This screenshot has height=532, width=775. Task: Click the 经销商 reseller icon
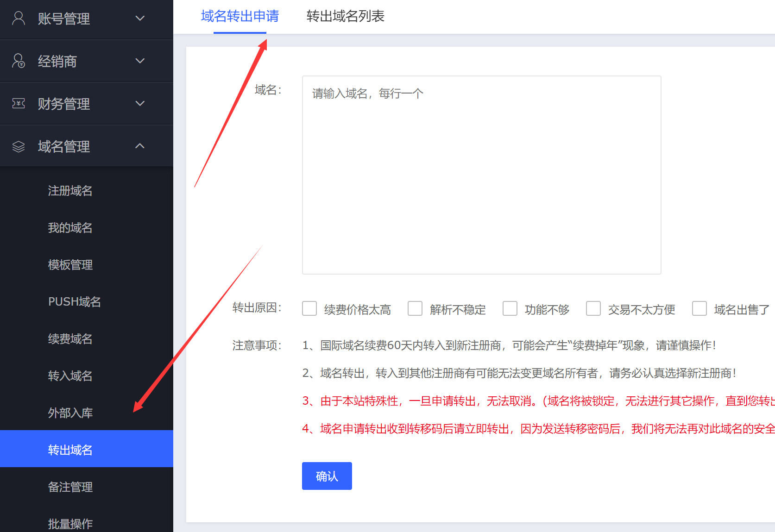[19, 61]
